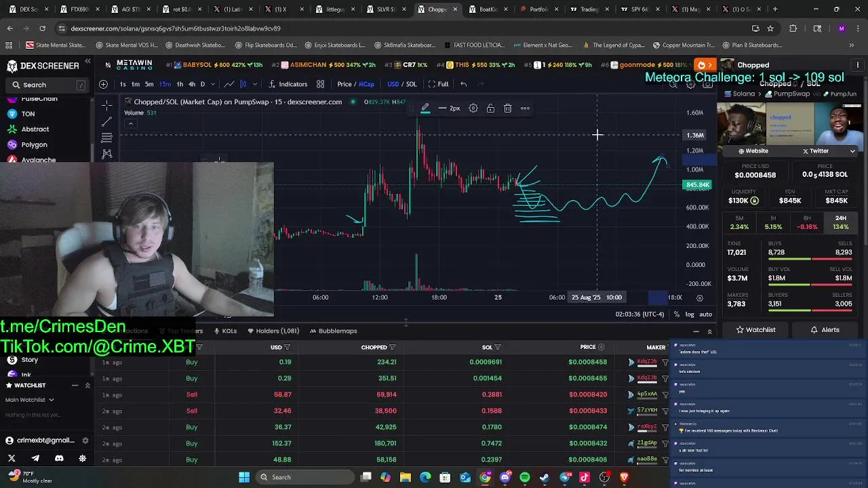Select the trend line drawing tool

tap(106, 121)
